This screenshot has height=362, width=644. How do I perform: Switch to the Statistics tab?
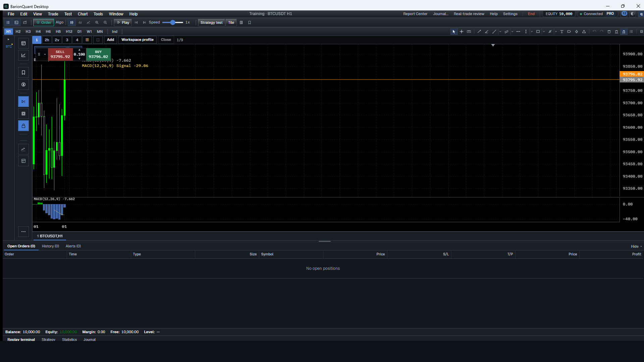(x=69, y=340)
